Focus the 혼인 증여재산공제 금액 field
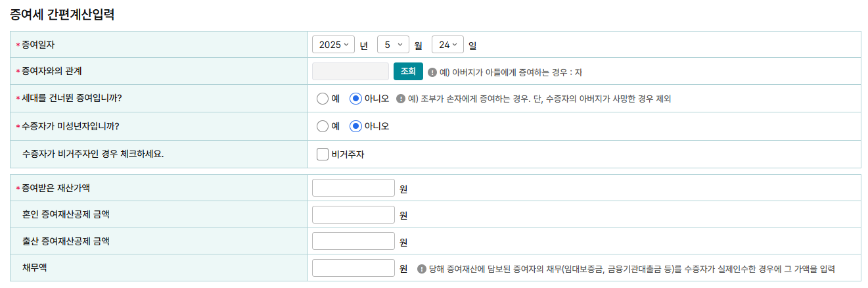868x288 pixels. click(354, 215)
